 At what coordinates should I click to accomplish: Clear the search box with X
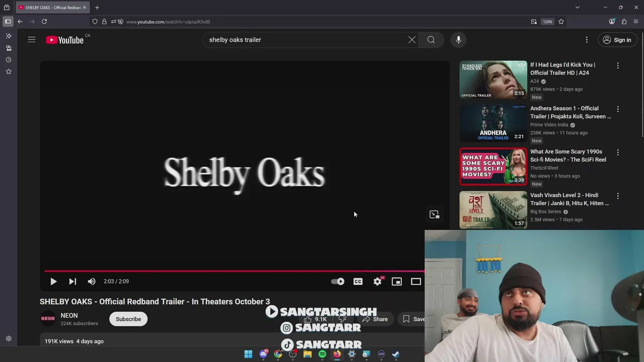[412, 40]
